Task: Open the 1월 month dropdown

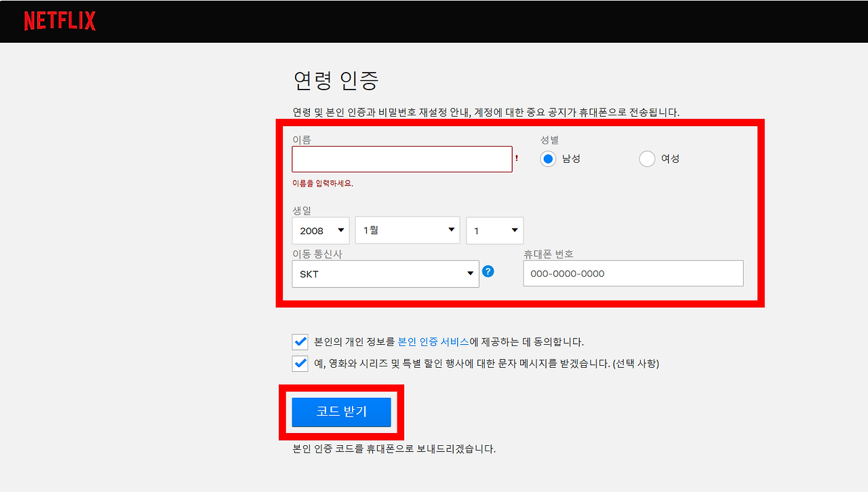Action: (x=407, y=230)
